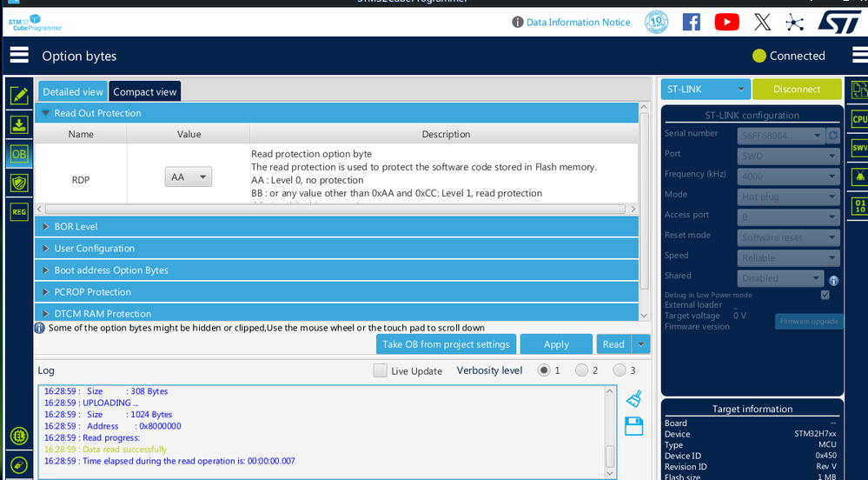Open the Read button dropdown arrow
Image resolution: width=868 pixels, height=480 pixels.
640,344
